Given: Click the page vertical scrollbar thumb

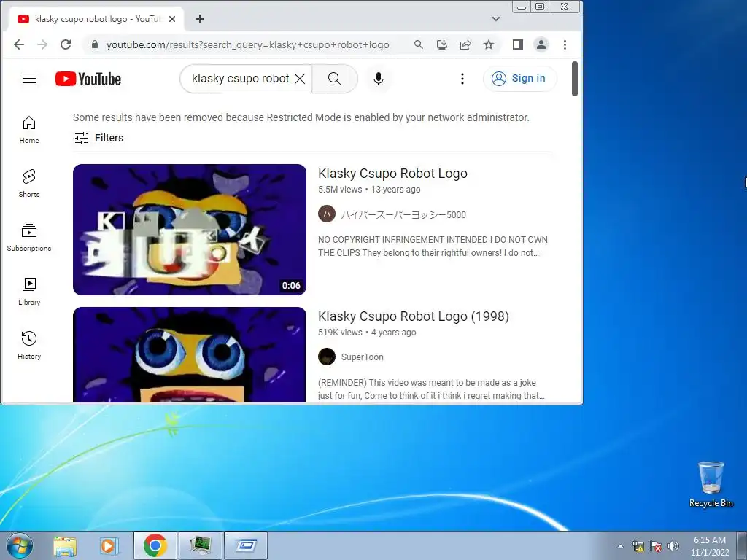Looking at the screenshot, I should [x=575, y=79].
